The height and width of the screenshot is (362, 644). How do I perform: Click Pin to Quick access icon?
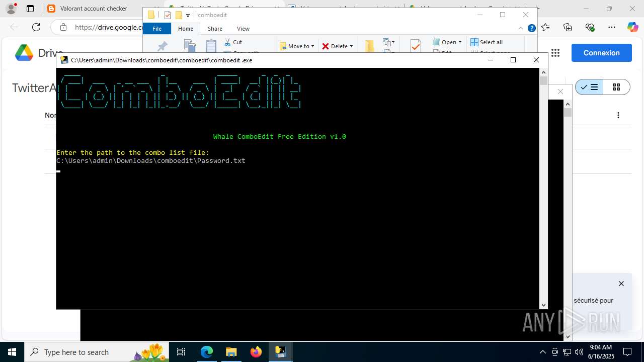(x=162, y=46)
